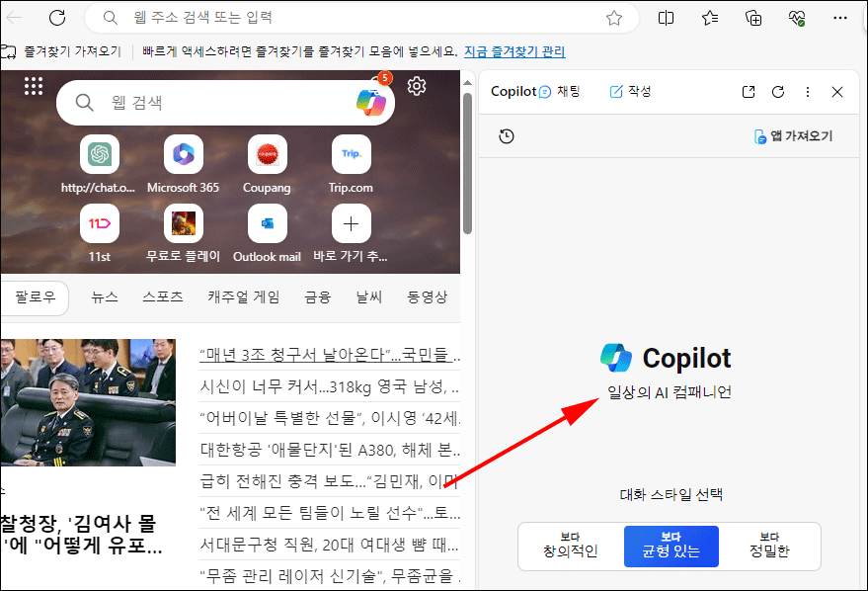Open 지금 즐겨찾기 관리 link
Viewport: 868px width, 591px height.
tap(514, 51)
